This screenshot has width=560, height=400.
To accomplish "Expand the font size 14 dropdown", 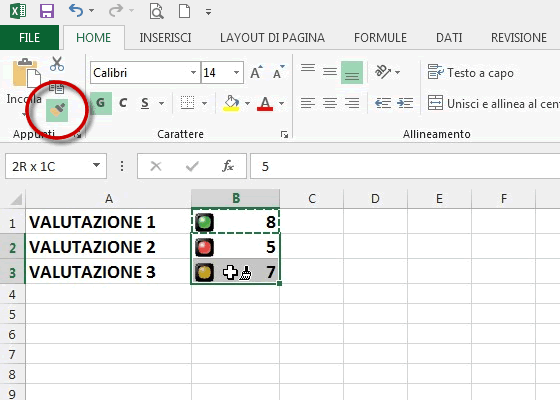I will click(x=236, y=72).
